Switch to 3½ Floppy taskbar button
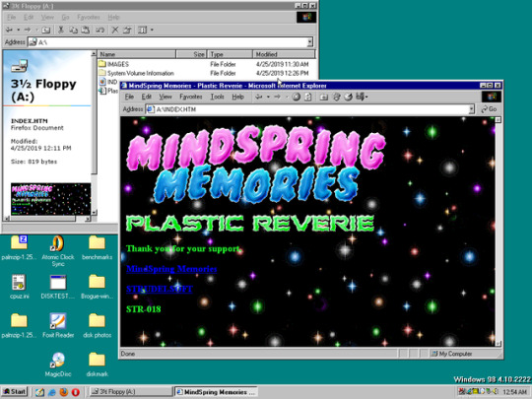532x399 pixels. pyautogui.click(x=130, y=392)
